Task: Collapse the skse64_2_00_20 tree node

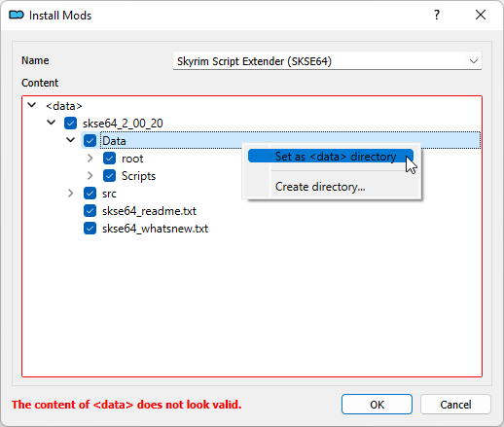Action: tap(52, 123)
